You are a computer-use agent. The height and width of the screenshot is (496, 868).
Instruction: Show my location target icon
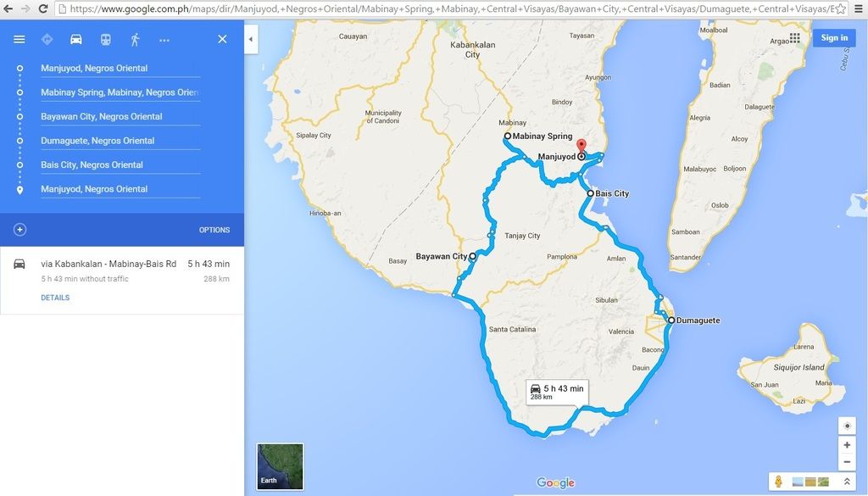point(847,426)
